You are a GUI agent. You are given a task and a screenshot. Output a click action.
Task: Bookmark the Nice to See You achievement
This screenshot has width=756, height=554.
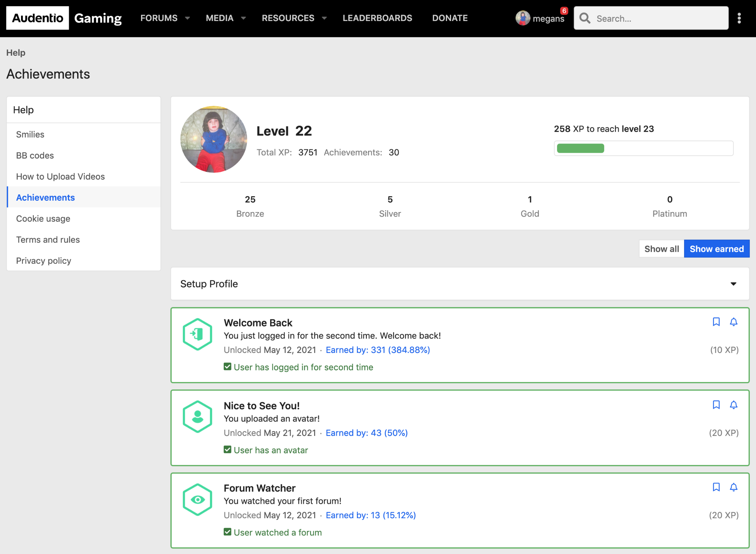click(x=716, y=405)
